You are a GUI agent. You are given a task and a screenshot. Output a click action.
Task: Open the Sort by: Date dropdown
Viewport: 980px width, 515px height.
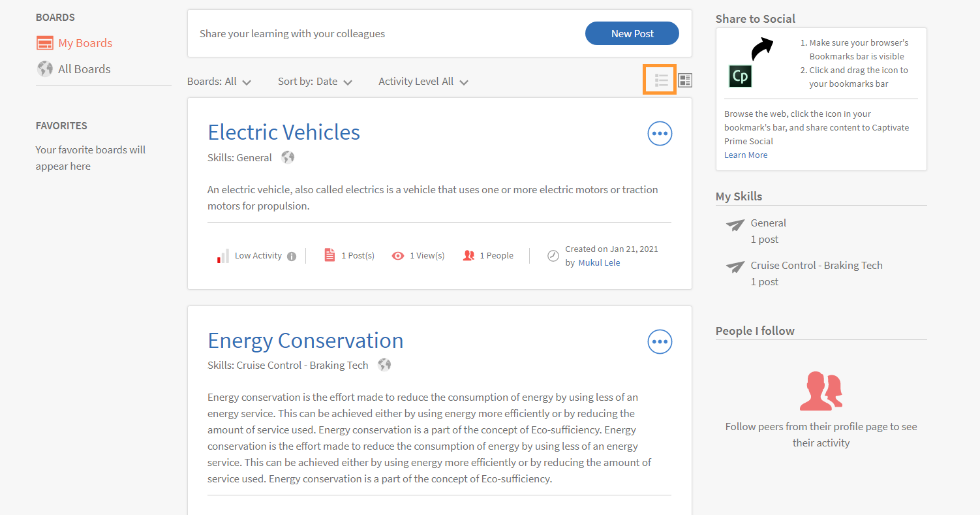click(x=315, y=82)
